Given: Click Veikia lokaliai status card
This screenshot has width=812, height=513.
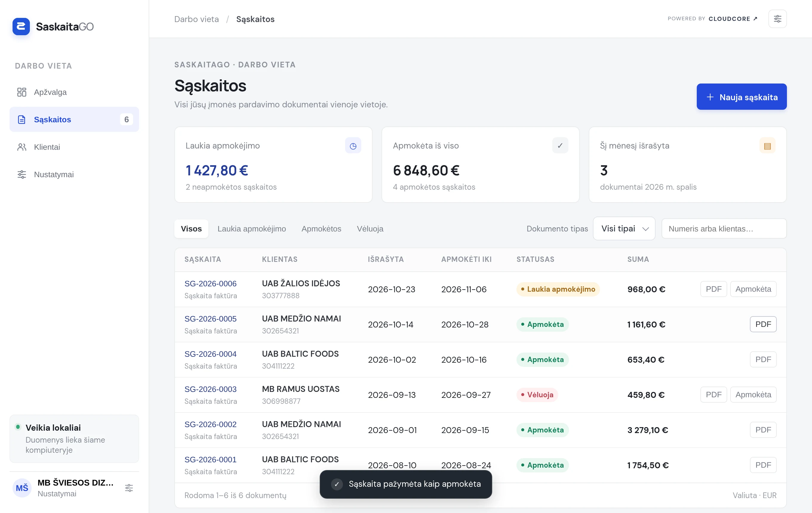Looking at the screenshot, I should (74, 438).
